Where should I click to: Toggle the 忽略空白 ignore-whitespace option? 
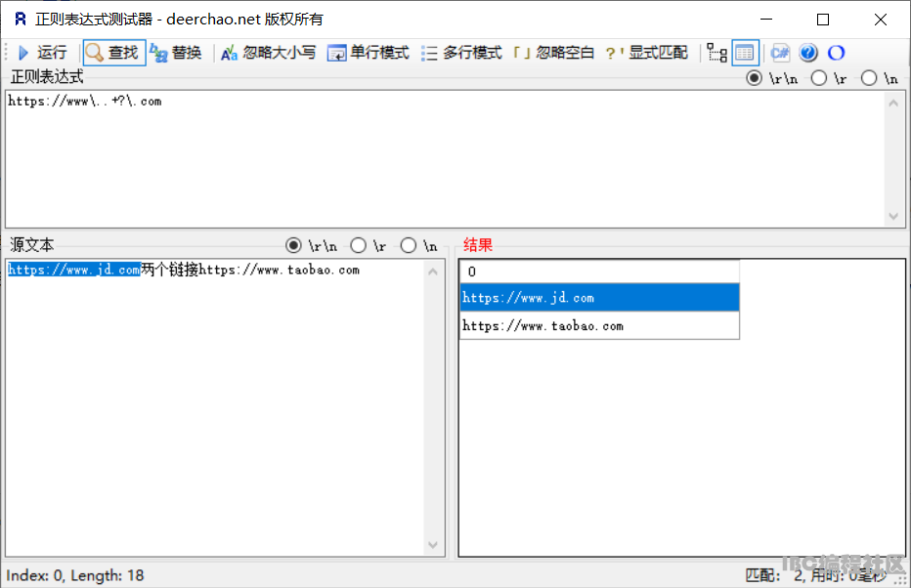coord(552,53)
